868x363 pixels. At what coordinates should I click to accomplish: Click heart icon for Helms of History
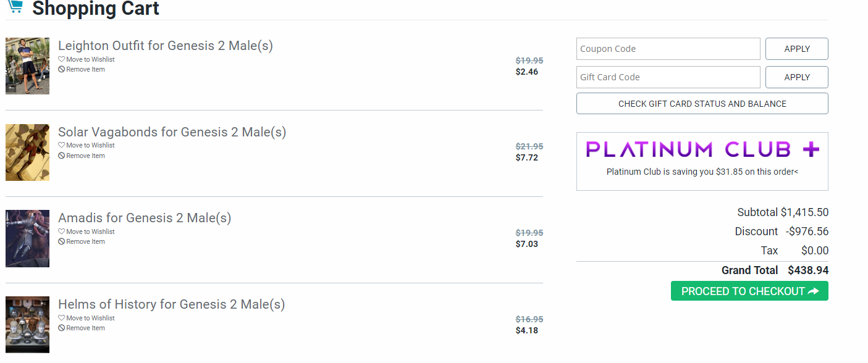[61, 319]
